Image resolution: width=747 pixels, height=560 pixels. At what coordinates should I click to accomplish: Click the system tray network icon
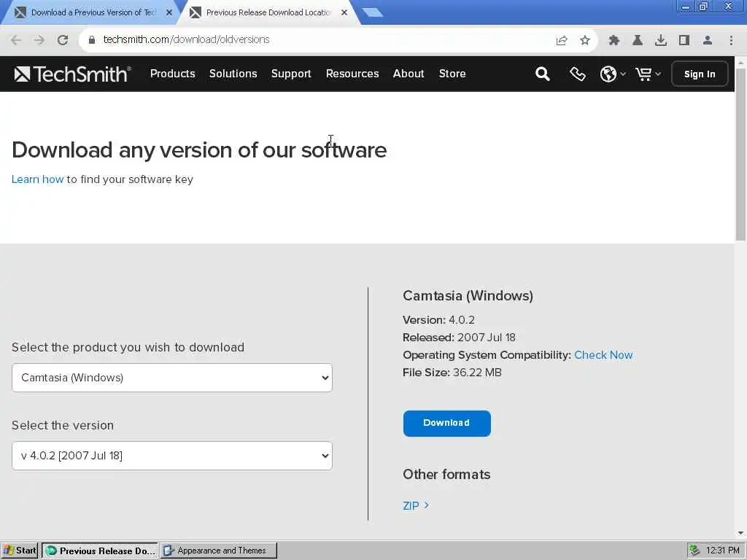694,551
